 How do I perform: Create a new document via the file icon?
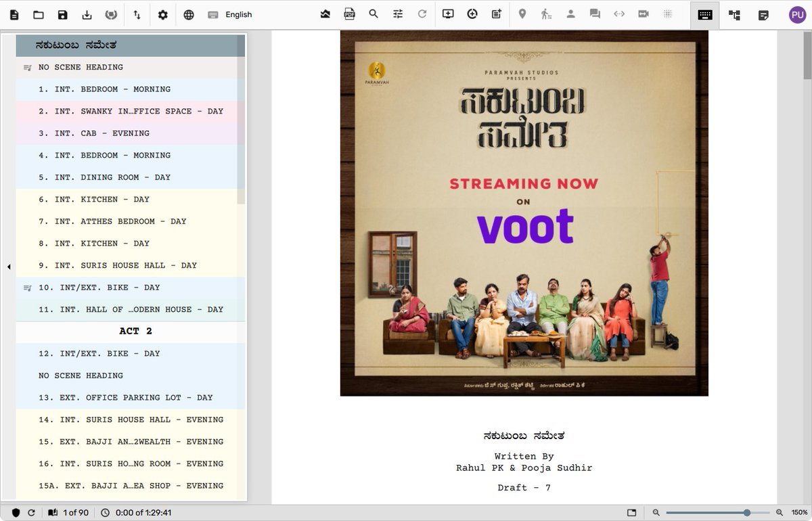click(x=14, y=14)
